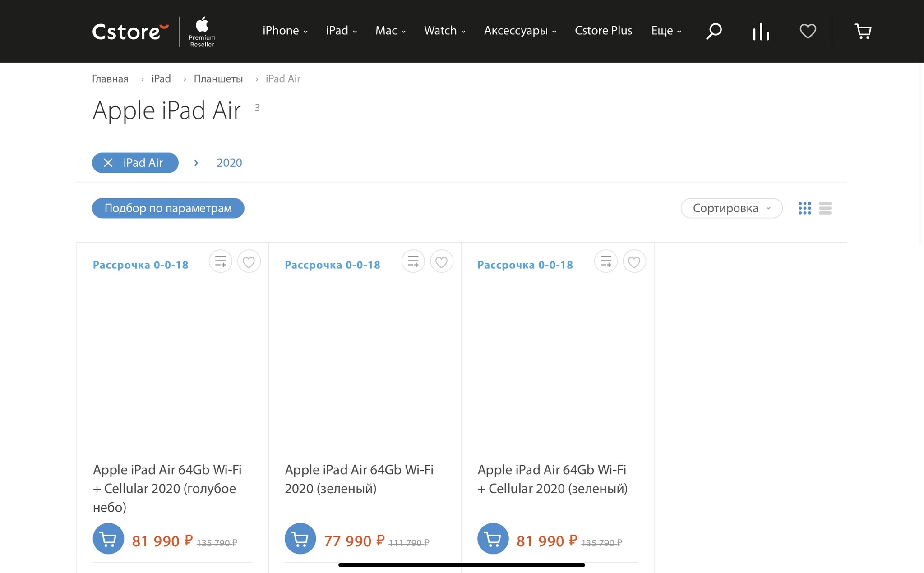Click the grid view icon
This screenshot has width=924, height=573.
click(804, 207)
